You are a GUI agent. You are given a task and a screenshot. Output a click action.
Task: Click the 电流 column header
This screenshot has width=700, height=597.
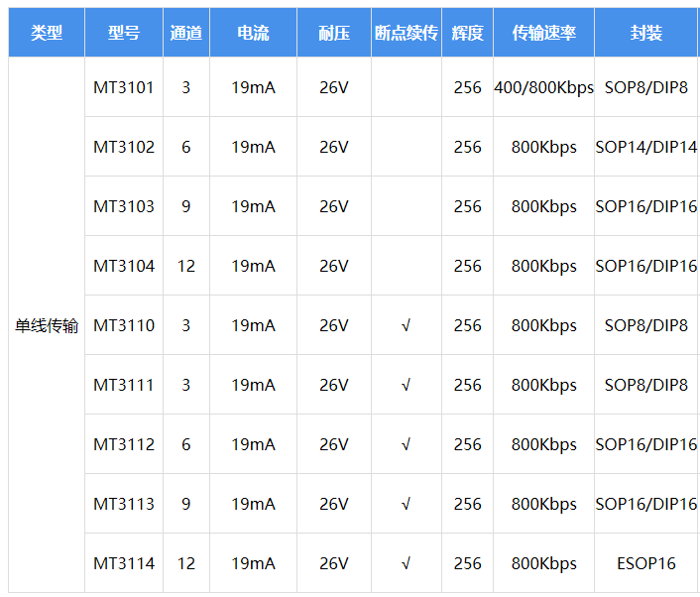click(x=253, y=33)
